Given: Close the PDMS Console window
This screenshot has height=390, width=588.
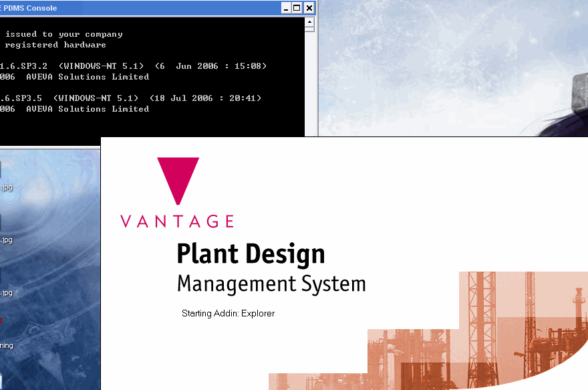Looking at the screenshot, I should coord(309,8).
